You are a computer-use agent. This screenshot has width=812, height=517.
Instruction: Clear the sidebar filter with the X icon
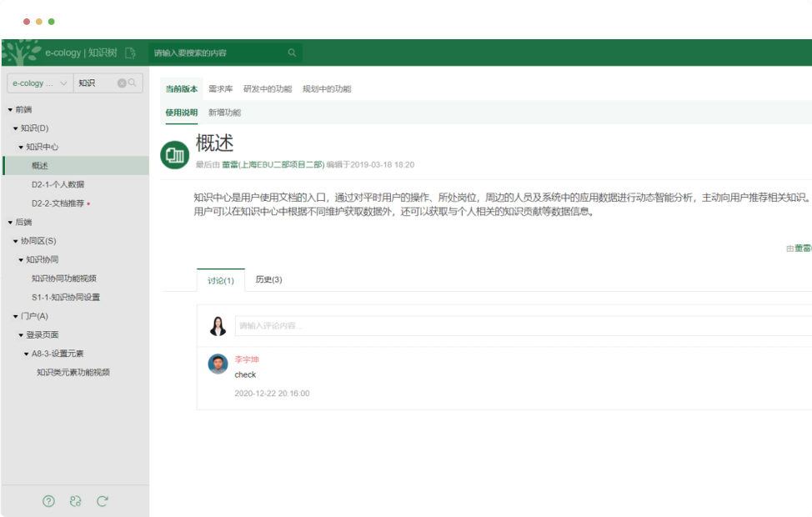[x=122, y=83]
